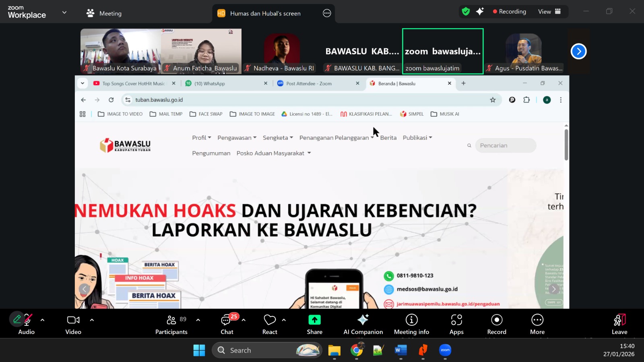Open the Zoom Workplace dropdown arrow
The width and height of the screenshot is (644, 362).
pyautogui.click(x=64, y=12)
